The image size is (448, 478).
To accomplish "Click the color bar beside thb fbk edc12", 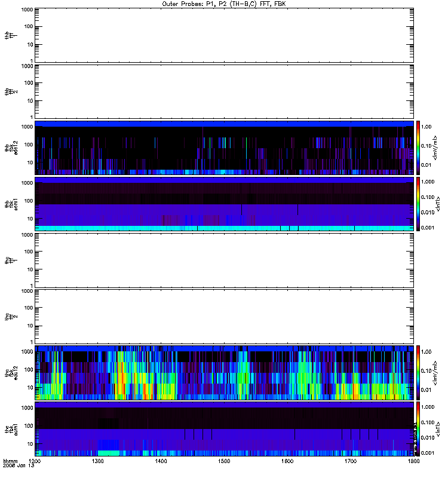I will 418,148.
